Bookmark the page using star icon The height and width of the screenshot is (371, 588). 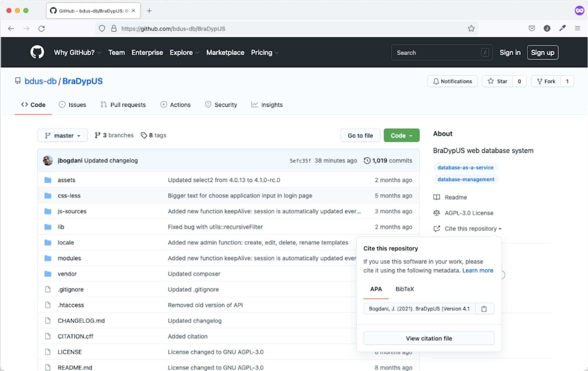[x=471, y=29]
